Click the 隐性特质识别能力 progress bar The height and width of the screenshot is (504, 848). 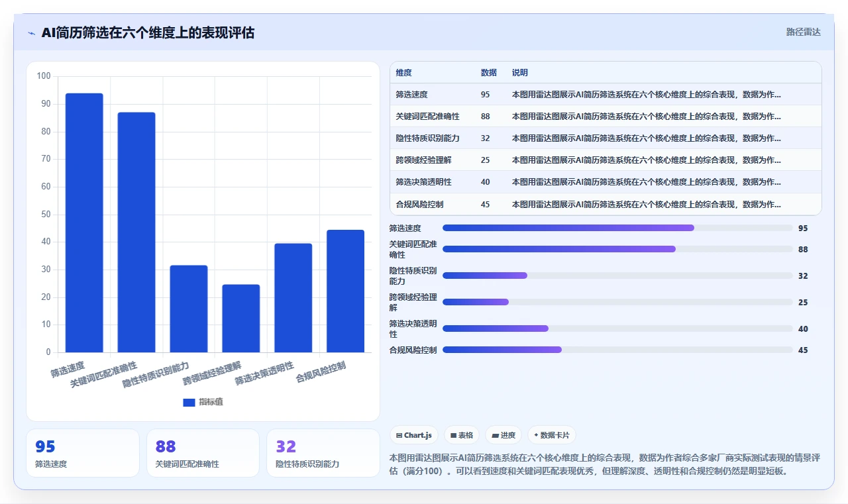[617, 276]
